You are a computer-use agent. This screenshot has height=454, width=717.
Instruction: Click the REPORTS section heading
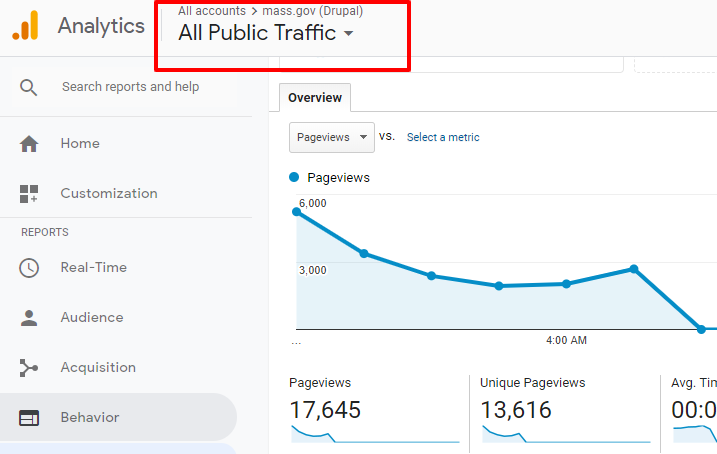(x=45, y=232)
